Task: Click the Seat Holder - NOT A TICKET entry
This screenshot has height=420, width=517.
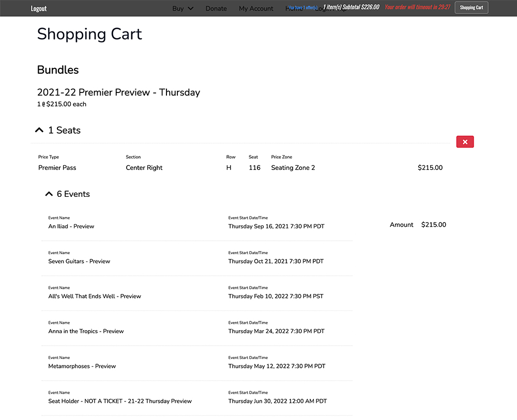Action: click(120, 401)
